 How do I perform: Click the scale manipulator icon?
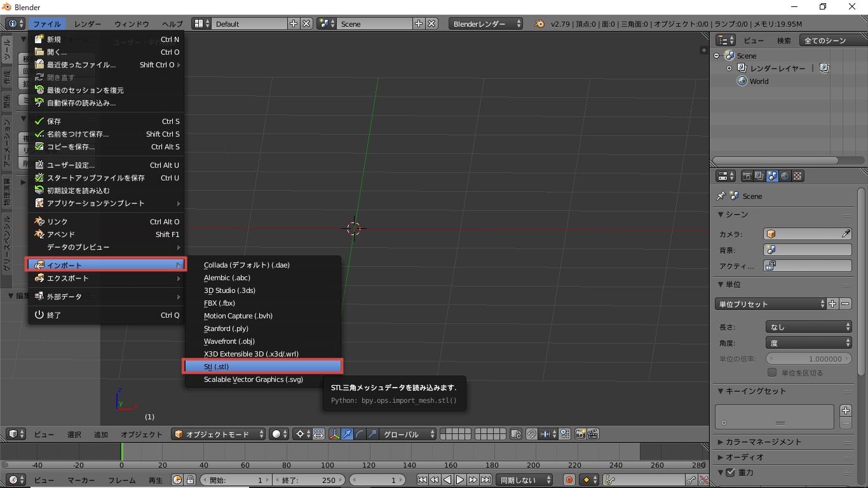(x=373, y=434)
